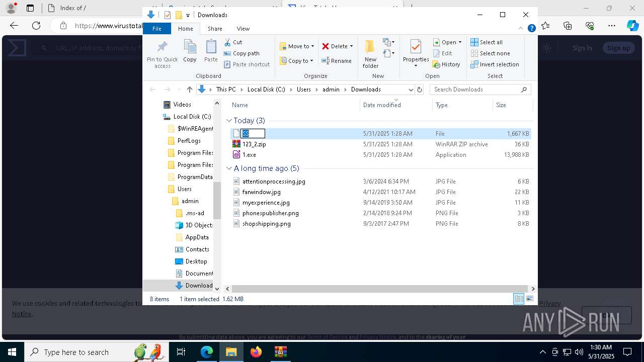Click browser Refresh button in Edge
The height and width of the screenshot is (362, 644).
(x=36, y=26)
